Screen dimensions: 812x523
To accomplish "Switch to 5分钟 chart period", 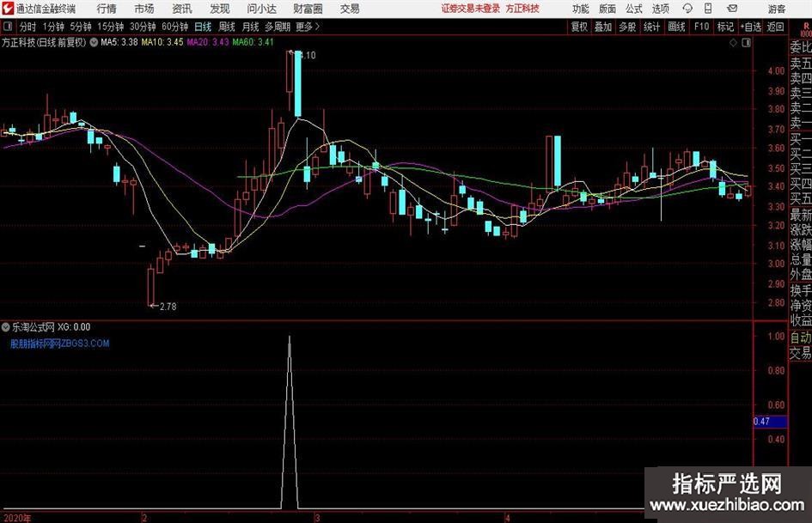I will pyautogui.click(x=81, y=27).
